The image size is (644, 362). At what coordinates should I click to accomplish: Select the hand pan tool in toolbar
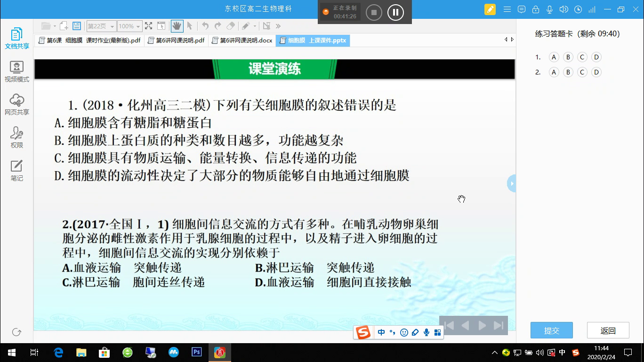(x=177, y=26)
